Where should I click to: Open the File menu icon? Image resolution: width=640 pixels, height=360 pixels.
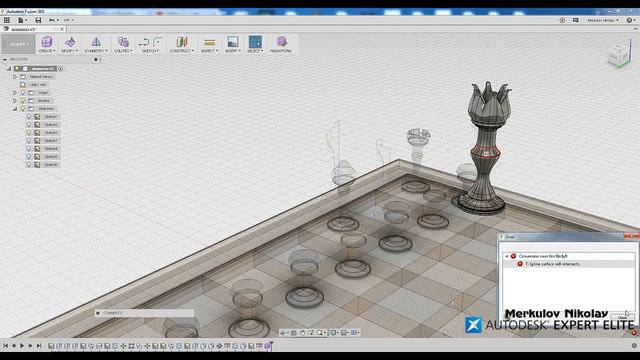tap(22, 20)
